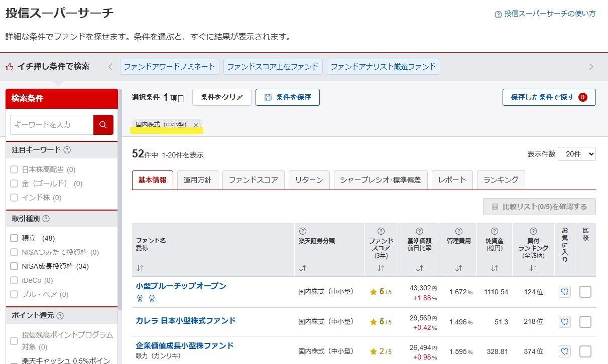Image resolution: width=608 pixels, height=364 pixels.
Task: Focus the キーワードを入力 search field
Action: coord(52,125)
